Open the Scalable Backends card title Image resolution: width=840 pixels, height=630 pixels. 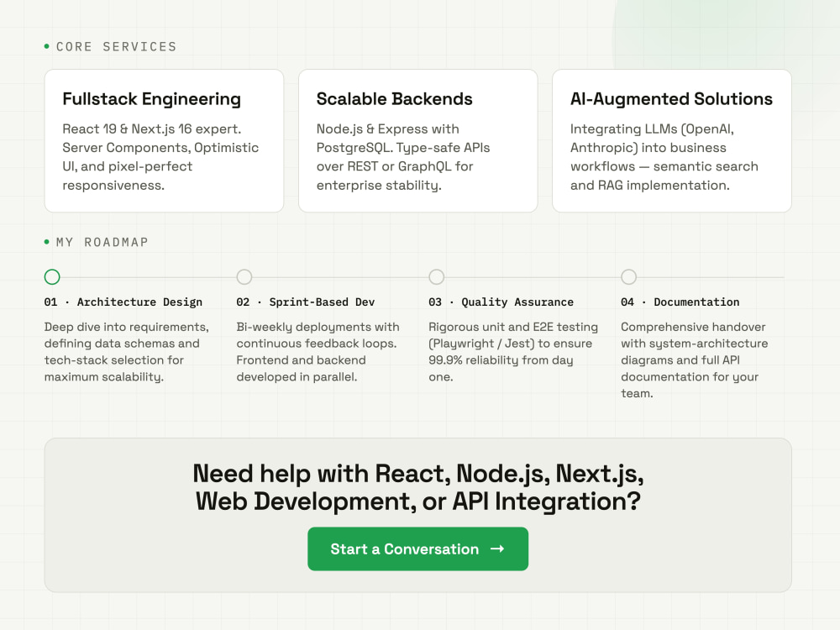click(394, 99)
